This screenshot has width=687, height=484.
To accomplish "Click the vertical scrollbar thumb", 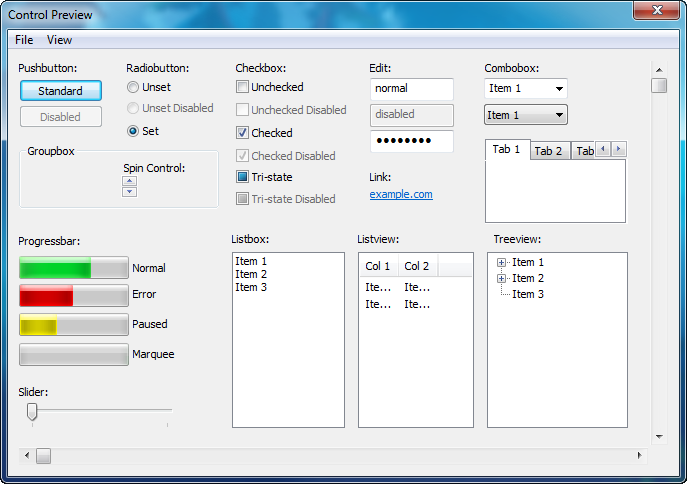I will 659,85.
